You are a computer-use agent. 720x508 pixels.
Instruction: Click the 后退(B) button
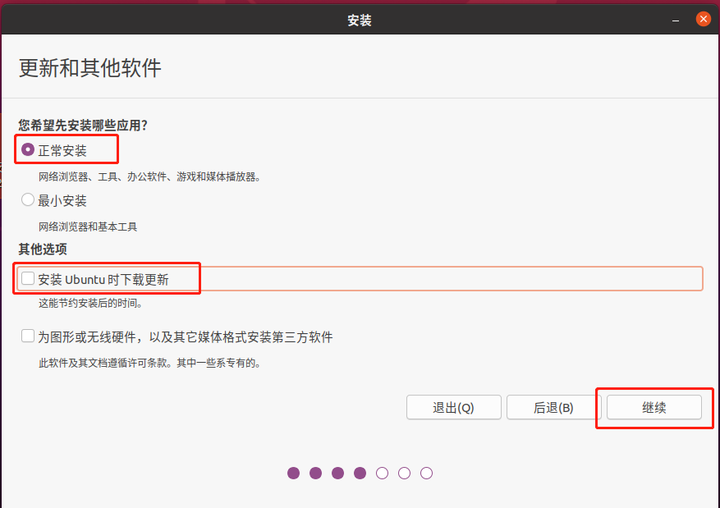click(x=553, y=407)
